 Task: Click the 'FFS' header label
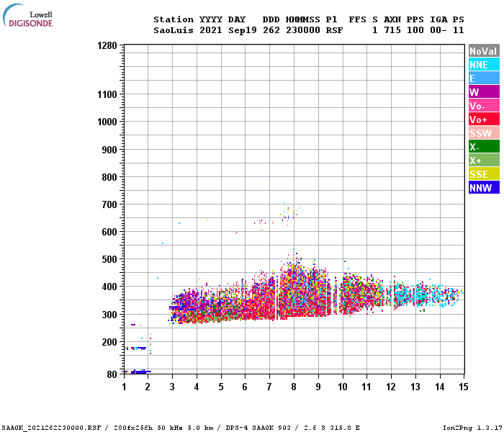pyautogui.click(x=357, y=19)
